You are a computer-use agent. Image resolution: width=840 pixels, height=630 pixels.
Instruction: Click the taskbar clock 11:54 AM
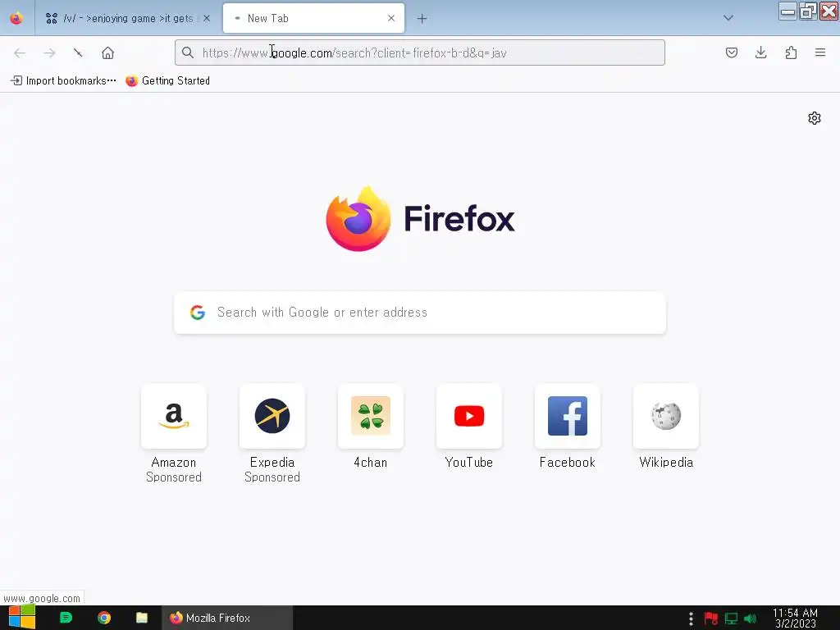tap(795, 618)
